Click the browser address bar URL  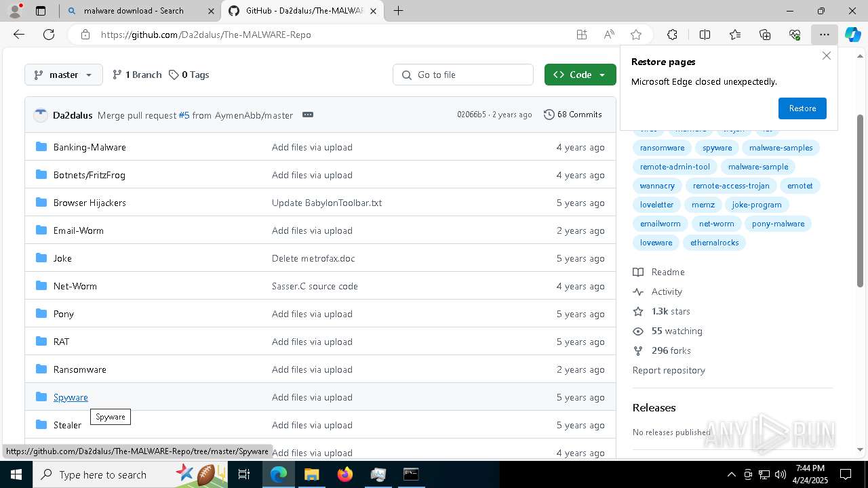(206, 35)
